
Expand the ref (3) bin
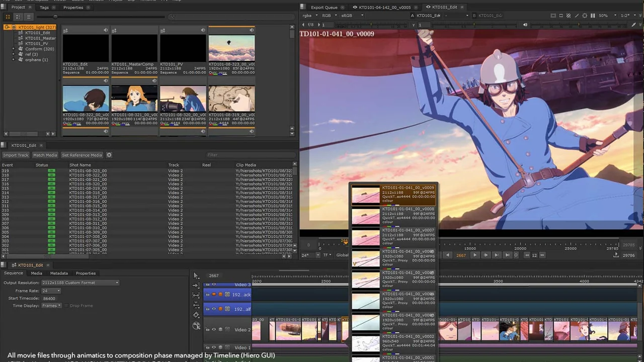14,54
